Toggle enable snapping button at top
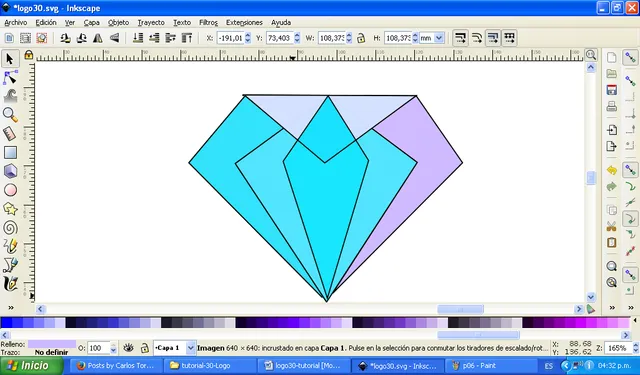 pyautogui.click(x=631, y=58)
